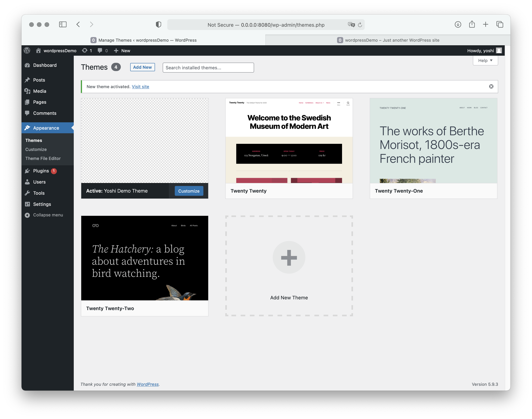The width and height of the screenshot is (532, 419).
Task: Open Posts in the sidebar
Action: [x=47, y=80]
